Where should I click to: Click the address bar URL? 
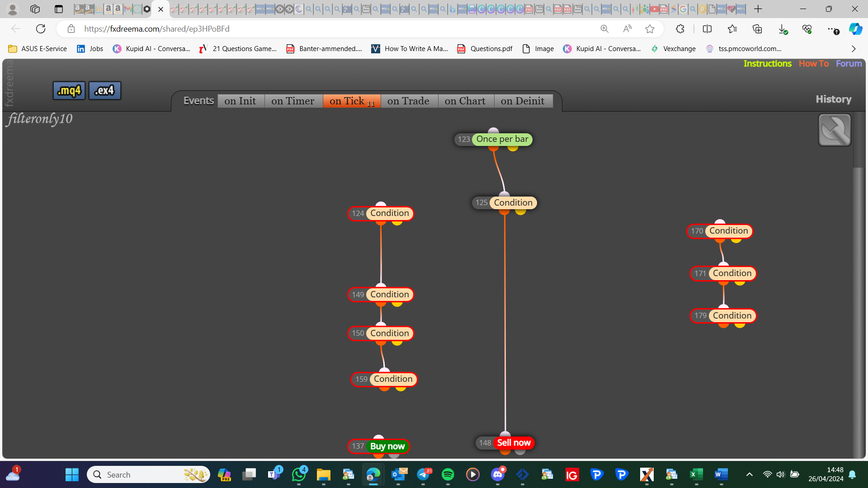pyautogui.click(x=157, y=29)
